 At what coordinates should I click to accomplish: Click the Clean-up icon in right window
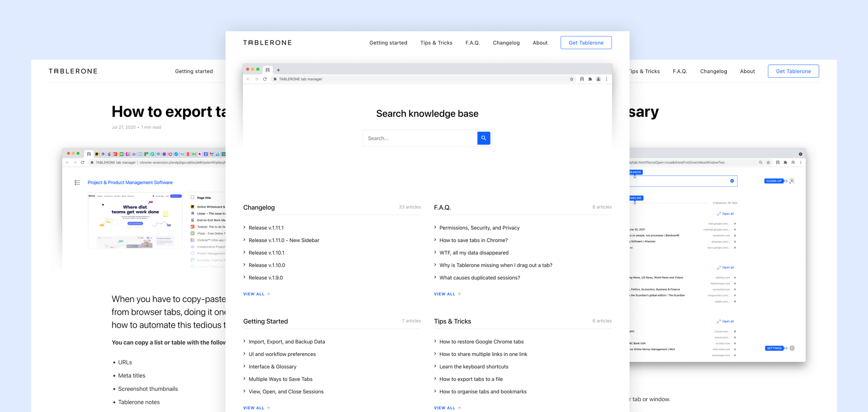click(792, 181)
